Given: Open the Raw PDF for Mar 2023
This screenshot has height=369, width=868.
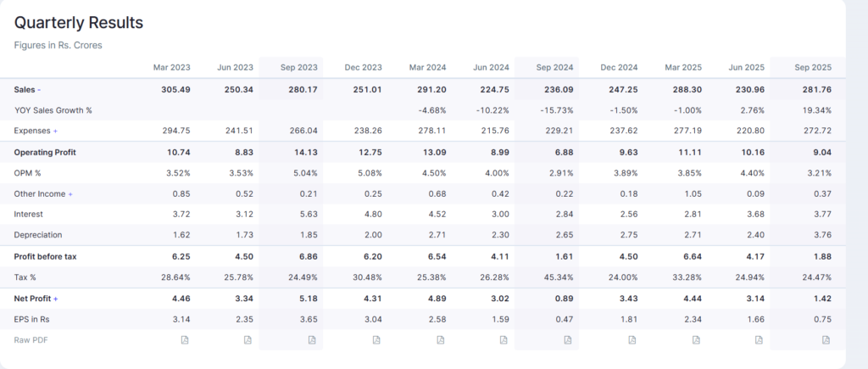Looking at the screenshot, I should click(x=184, y=339).
